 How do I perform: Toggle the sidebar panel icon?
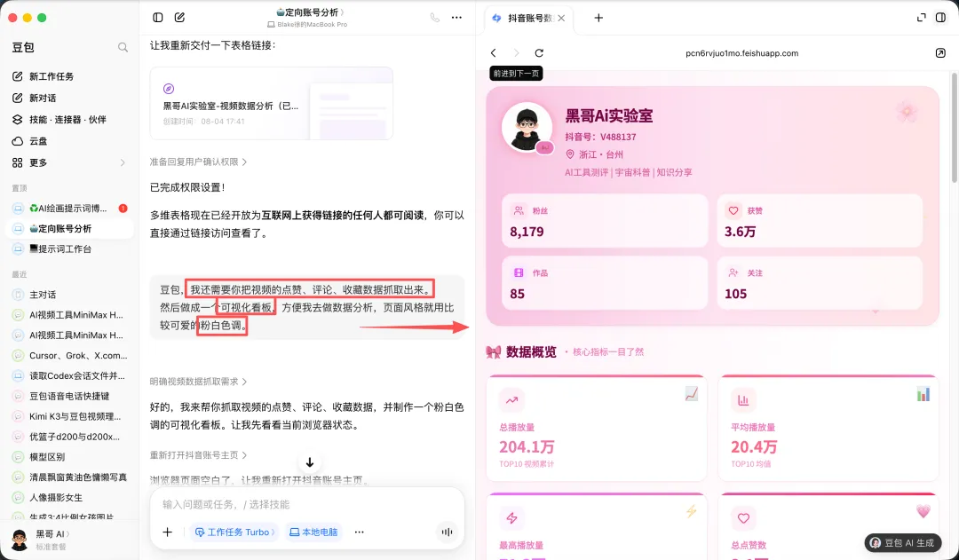pos(158,17)
